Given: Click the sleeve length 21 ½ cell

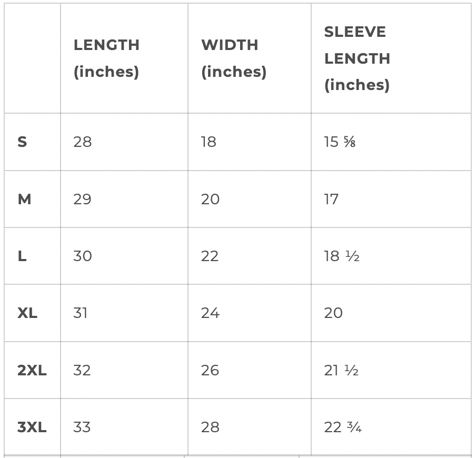Looking at the screenshot, I should click(341, 371).
